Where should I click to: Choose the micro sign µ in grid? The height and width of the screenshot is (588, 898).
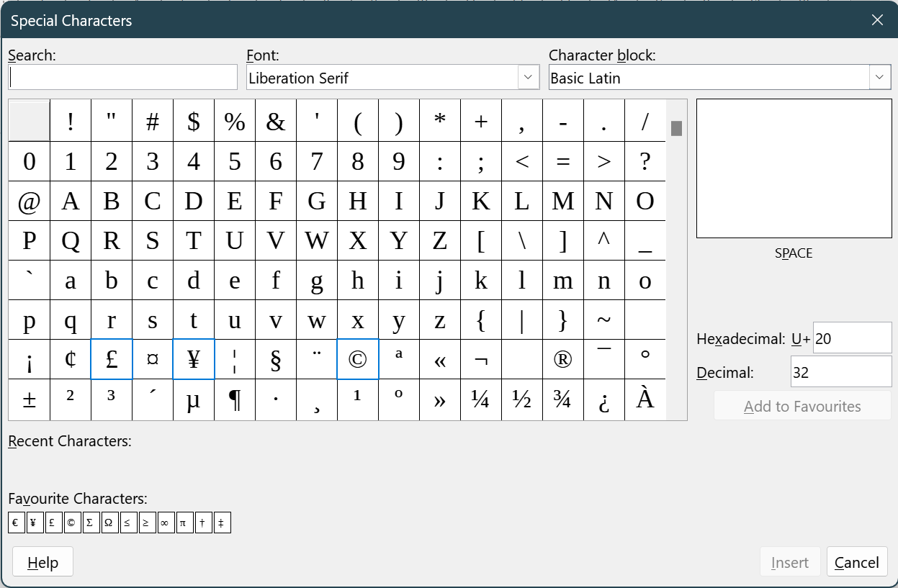point(194,399)
